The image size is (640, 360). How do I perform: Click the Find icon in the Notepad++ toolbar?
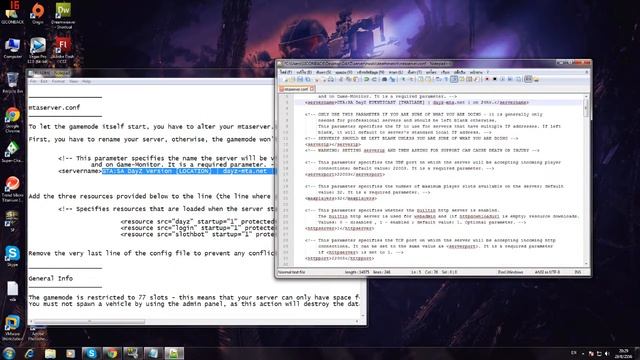point(384,80)
